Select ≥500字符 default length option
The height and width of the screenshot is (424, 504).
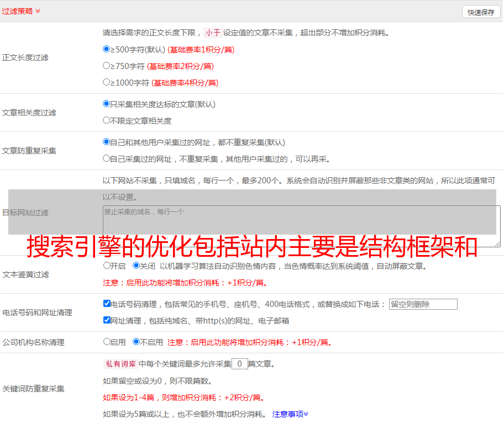coord(107,49)
